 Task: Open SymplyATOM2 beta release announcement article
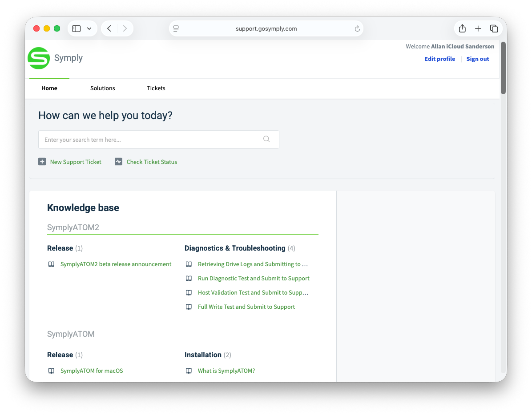pyautogui.click(x=116, y=264)
